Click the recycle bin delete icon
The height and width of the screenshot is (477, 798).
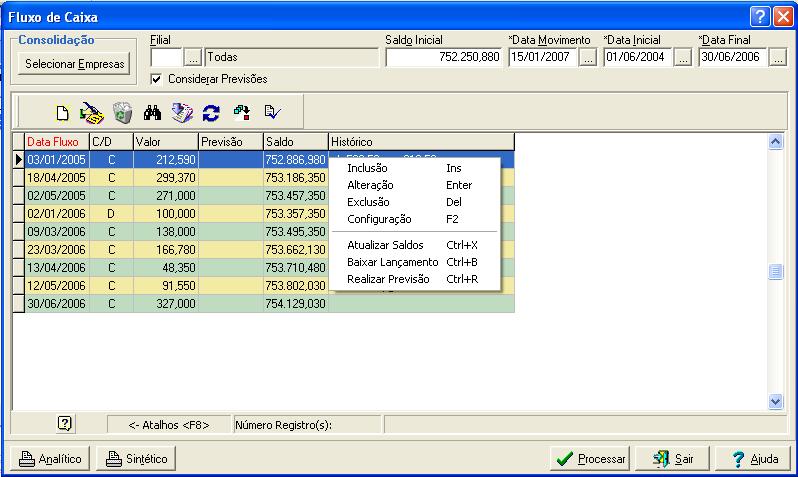[122, 113]
